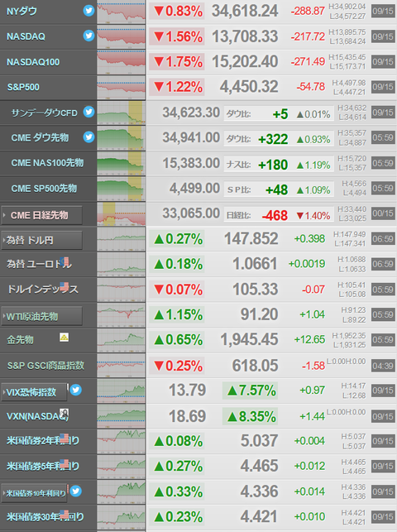Select the ▼1.75% NASDAQ100 change
Viewport: 397px width, 532px height.
point(178,62)
